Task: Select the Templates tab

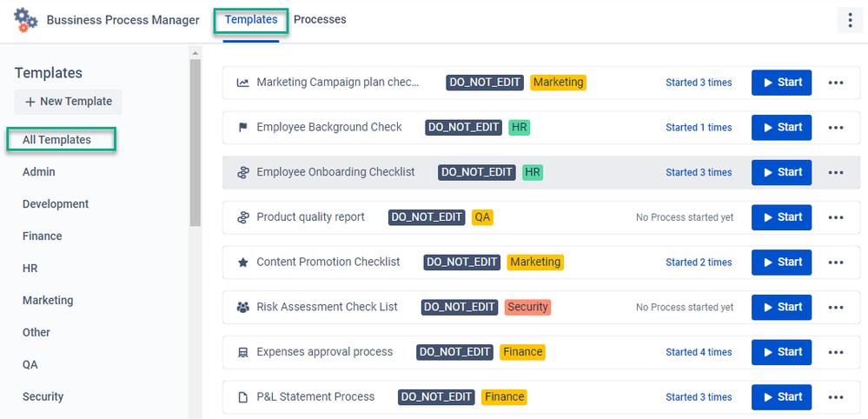Action: tap(251, 19)
